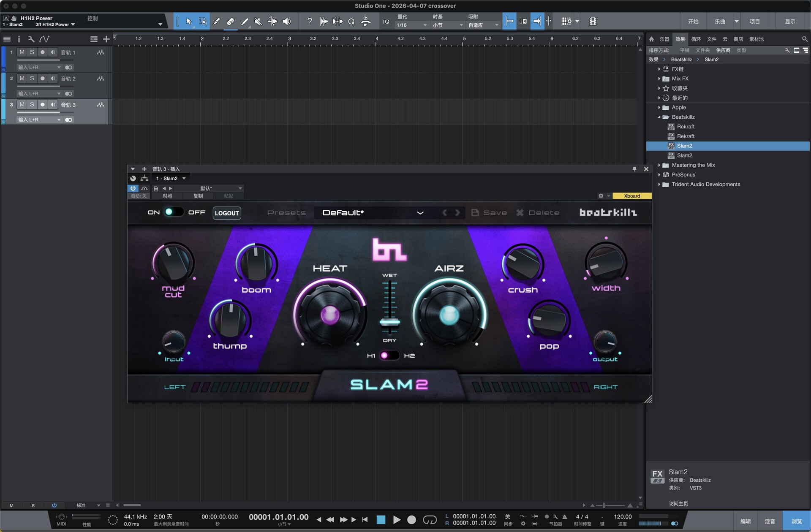The height and width of the screenshot is (532, 811).
Task: Open the 1 - Slam2 insert selector
Action: pyautogui.click(x=171, y=179)
